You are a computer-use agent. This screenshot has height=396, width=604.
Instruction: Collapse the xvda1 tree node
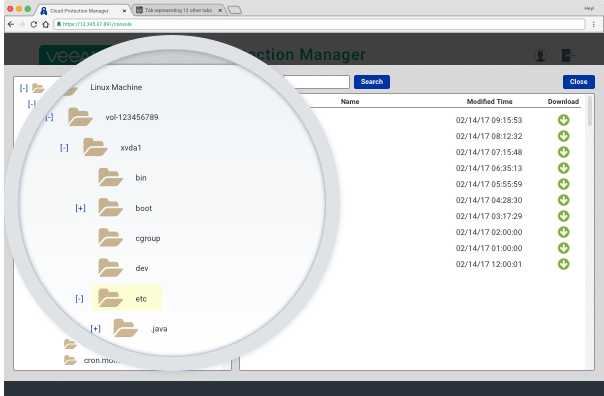[64, 148]
